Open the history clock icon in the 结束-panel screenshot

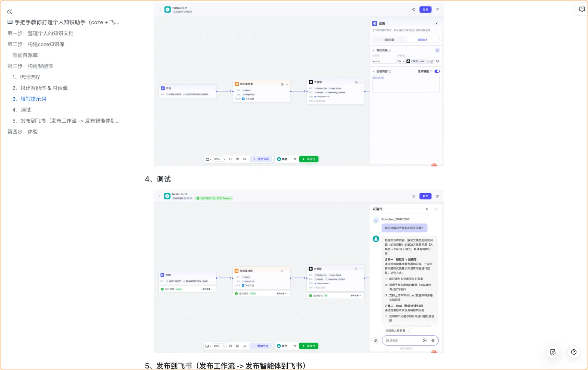pos(414,10)
